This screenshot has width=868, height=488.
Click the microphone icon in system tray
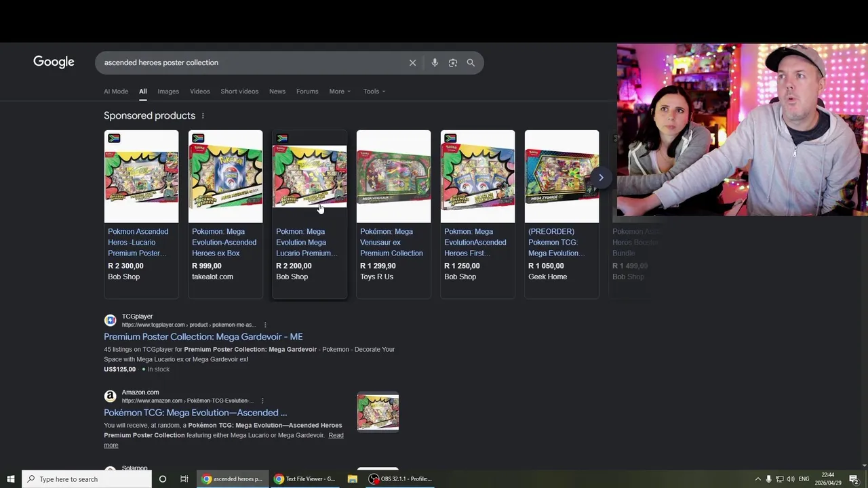(769, 479)
